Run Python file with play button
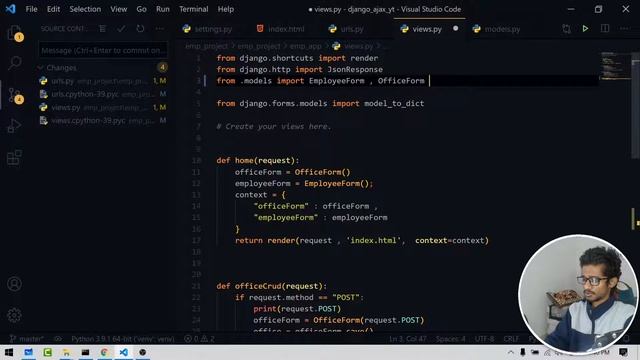The width and height of the screenshot is (640, 360). pos(585,29)
